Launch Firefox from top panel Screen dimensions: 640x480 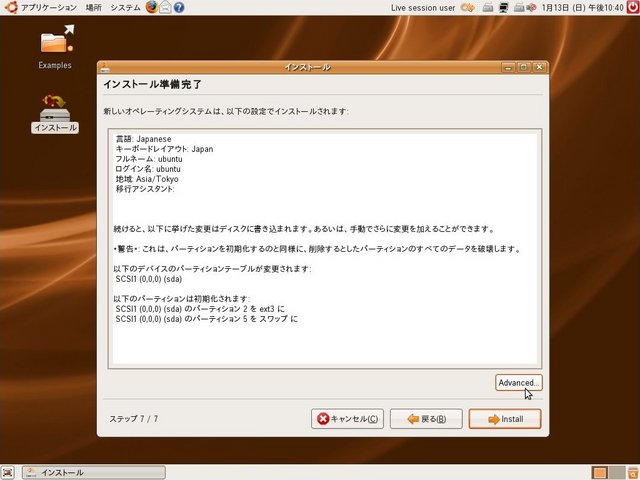pos(152,7)
